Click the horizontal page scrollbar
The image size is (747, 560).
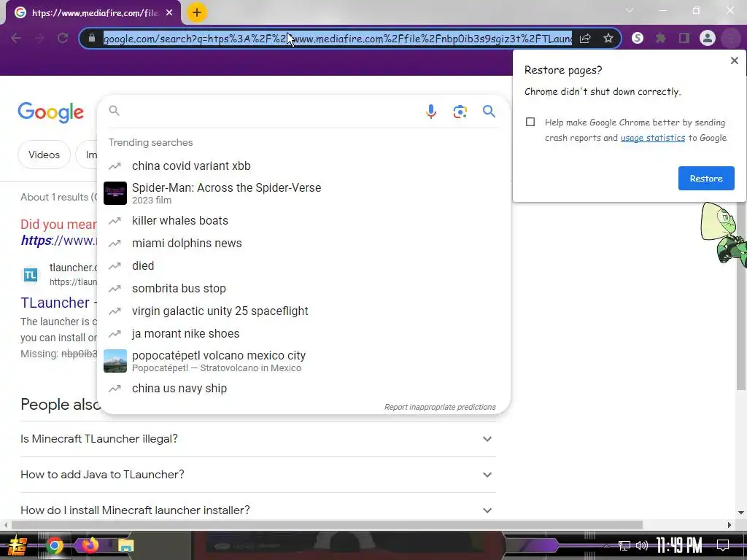pyautogui.click(x=327, y=525)
